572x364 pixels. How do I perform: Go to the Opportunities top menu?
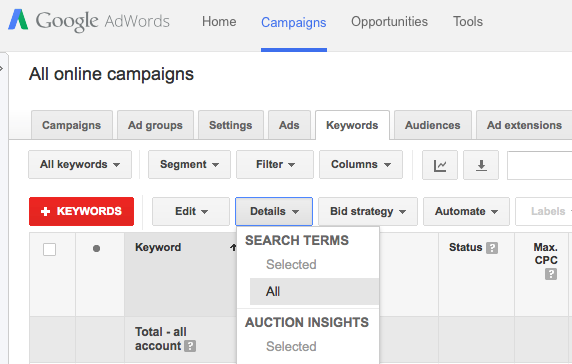click(x=389, y=22)
